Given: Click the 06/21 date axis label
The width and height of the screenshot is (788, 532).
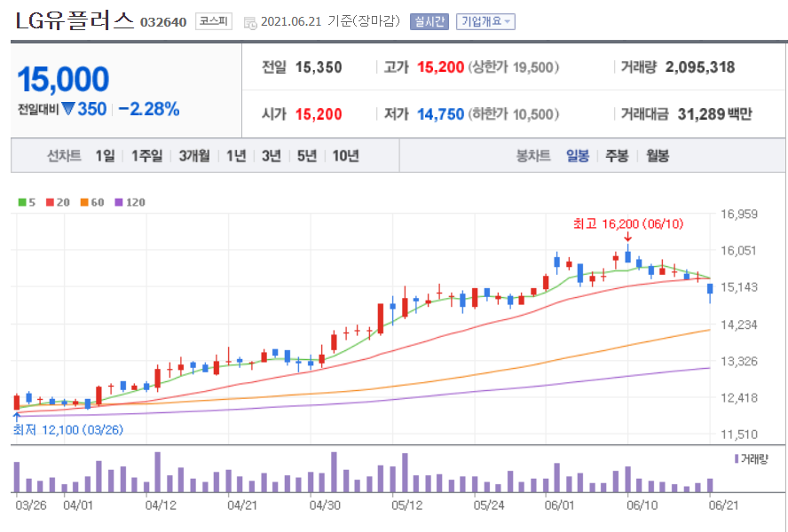Looking at the screenshot, I should [723, 505].
